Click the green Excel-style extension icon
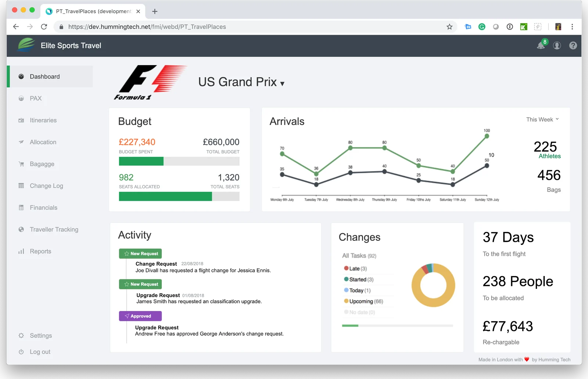Image resolution: width=588 pixels, height=379 pixels. pyautogui.click(x=524, y=27)
